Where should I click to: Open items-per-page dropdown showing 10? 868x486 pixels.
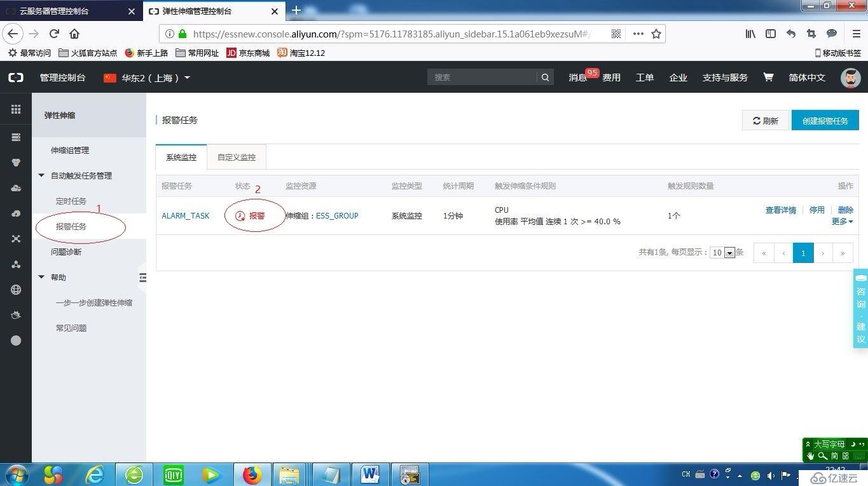tap(723, 252)
